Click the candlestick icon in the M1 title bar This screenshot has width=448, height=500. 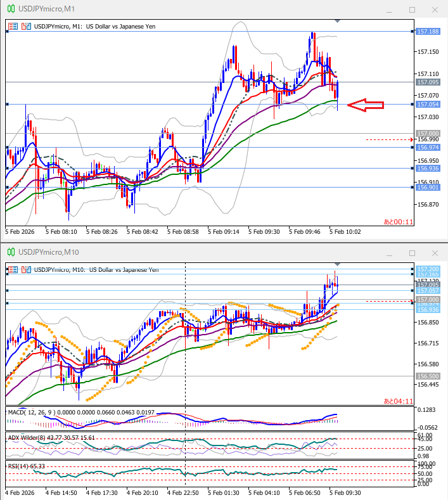click(x=10, y=9)
